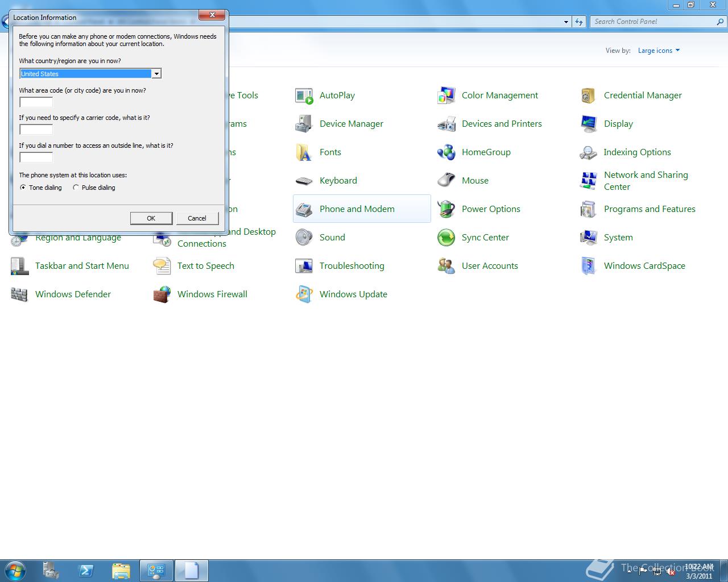Open the Keyboard icon
This screenshot has height=582, width=728.
304,181
